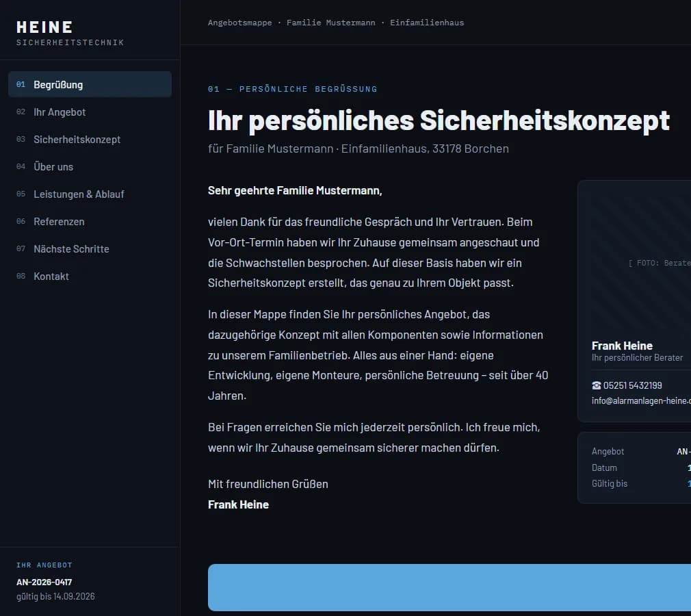This screenshot has height=616, width=691.
Task: Click the info@alarmanlagen-heine email link
Action: [x=641, y=401]
